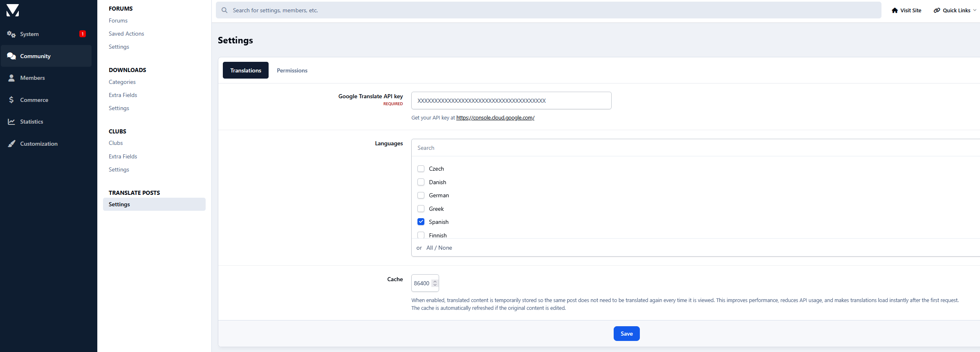Image resolution: width=980 pixels, height=352 pixels.
Task: Click the Customization paintbrush icon
Action: tap(11, 144)
